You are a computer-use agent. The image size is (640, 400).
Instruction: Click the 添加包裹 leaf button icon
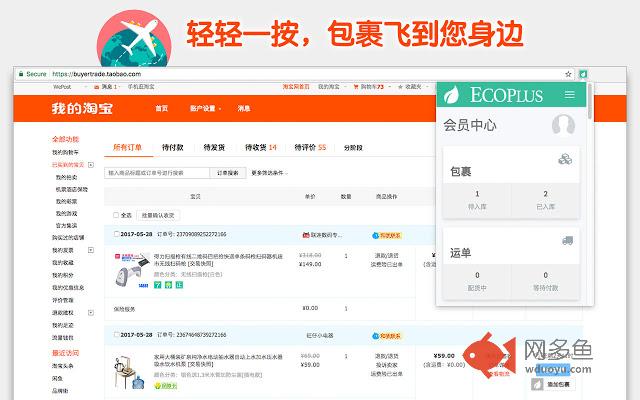(537, 384)
